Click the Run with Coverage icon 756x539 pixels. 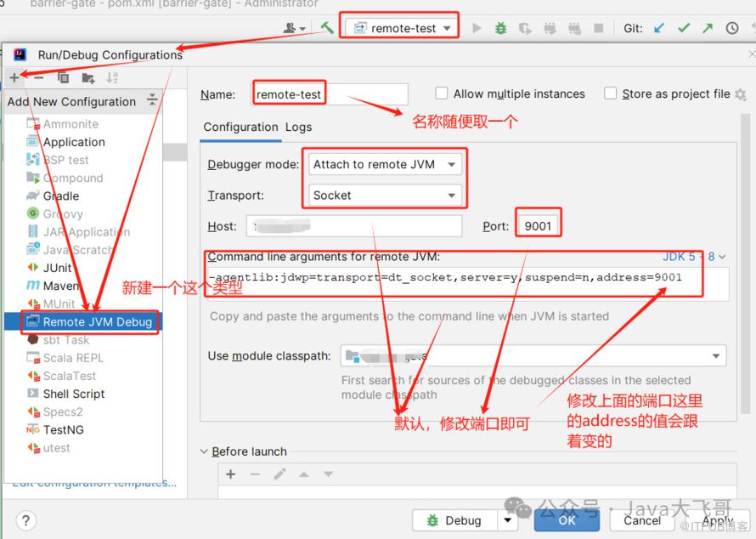(x=525, y=28)
